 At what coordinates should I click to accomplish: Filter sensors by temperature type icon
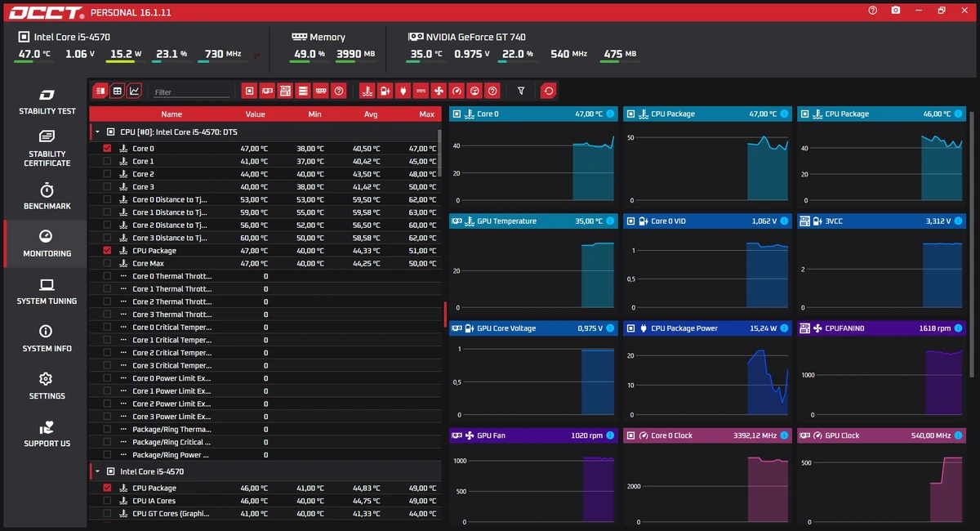(x=367, y=91)
